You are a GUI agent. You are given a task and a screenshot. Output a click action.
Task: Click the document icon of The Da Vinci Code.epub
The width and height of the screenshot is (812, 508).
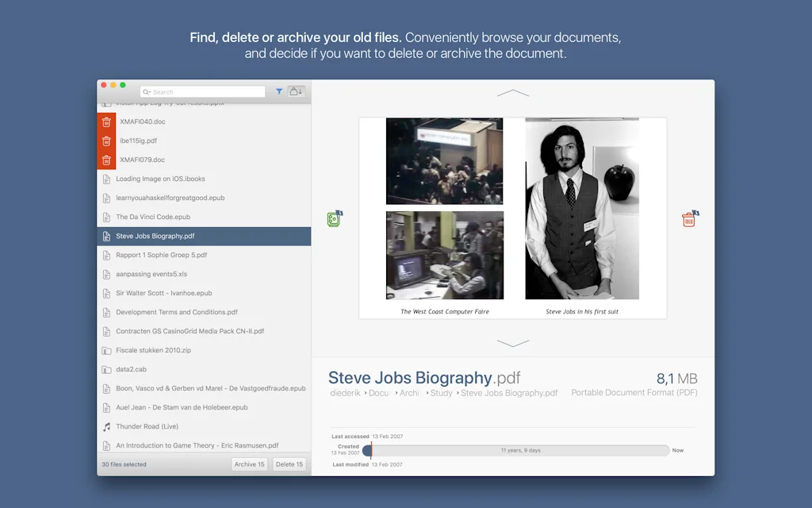[x=106, y=217]
